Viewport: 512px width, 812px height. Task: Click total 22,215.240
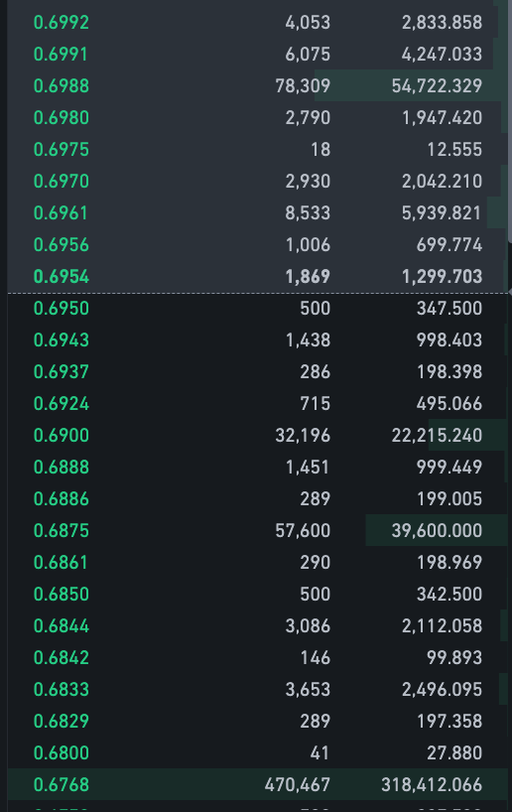437,436
